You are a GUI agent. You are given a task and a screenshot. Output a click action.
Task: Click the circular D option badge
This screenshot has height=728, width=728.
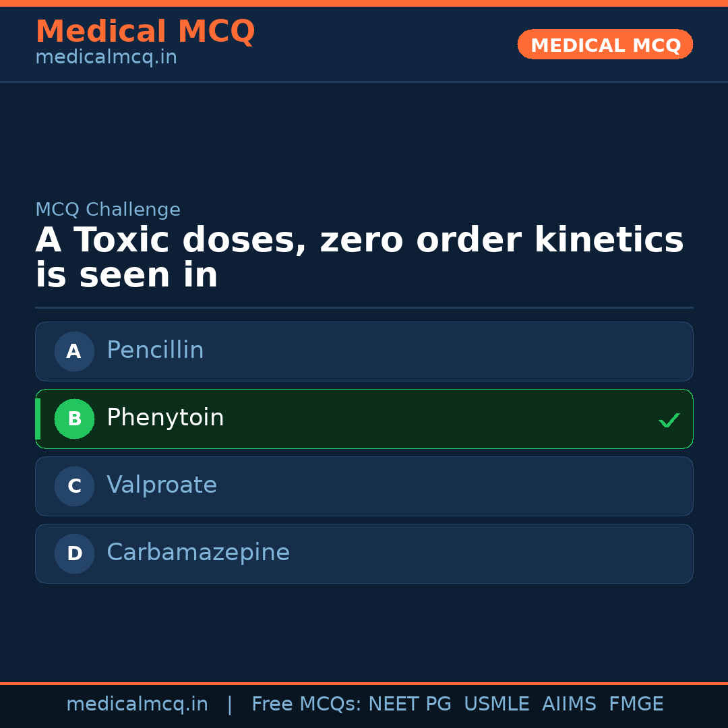click(x=74, y=553)
